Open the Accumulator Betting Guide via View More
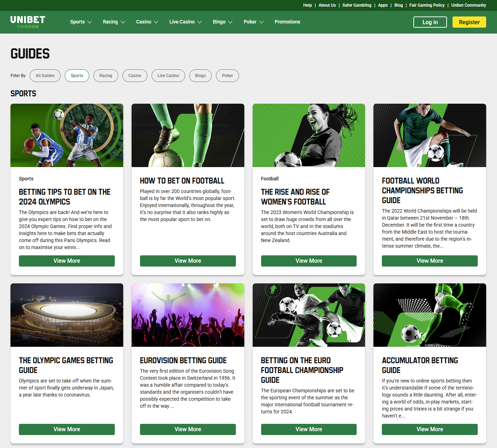Viewport: 497px width, 448px height. point(429,429)
